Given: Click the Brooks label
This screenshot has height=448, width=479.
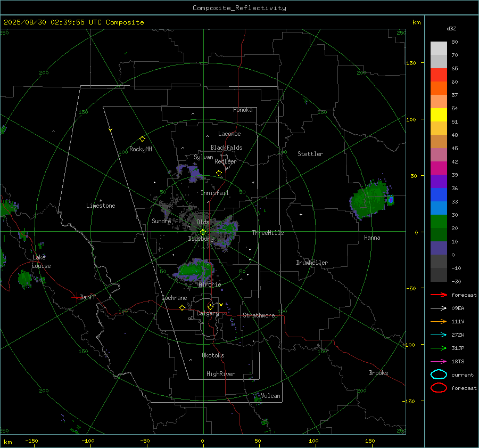Looking at the screenshot, I should (378, 373).
